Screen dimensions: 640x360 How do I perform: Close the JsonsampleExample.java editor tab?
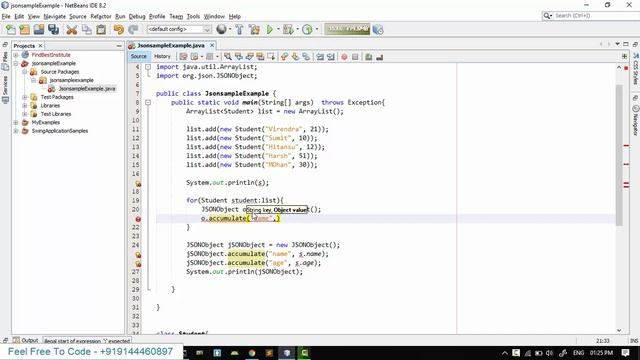click(212, 45)
